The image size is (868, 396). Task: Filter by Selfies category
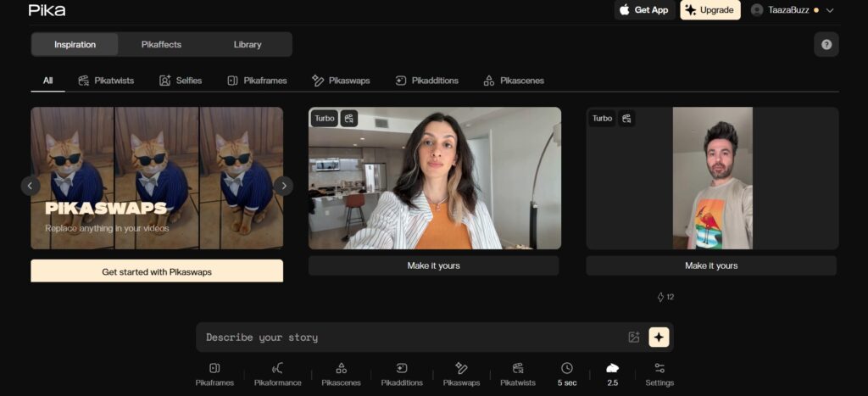pyautogui.click(x=181, y=81)
